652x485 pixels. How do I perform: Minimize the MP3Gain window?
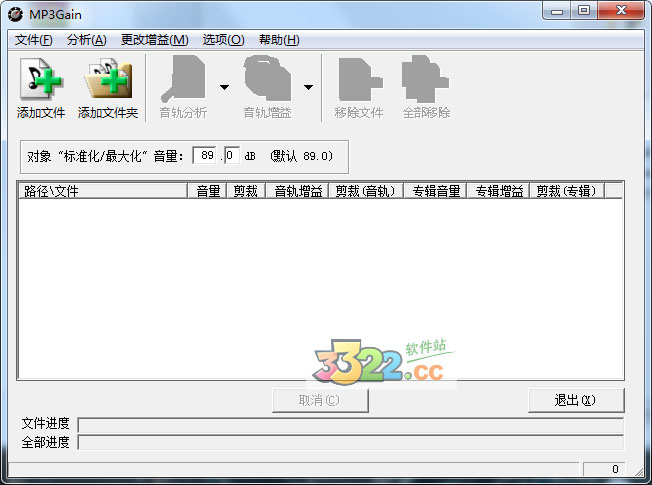click(557, 11)
